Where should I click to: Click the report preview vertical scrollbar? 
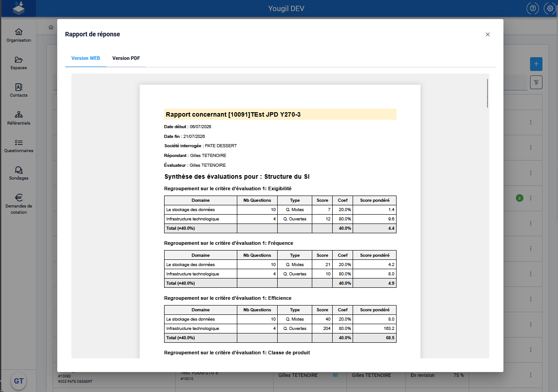[487, 93]
